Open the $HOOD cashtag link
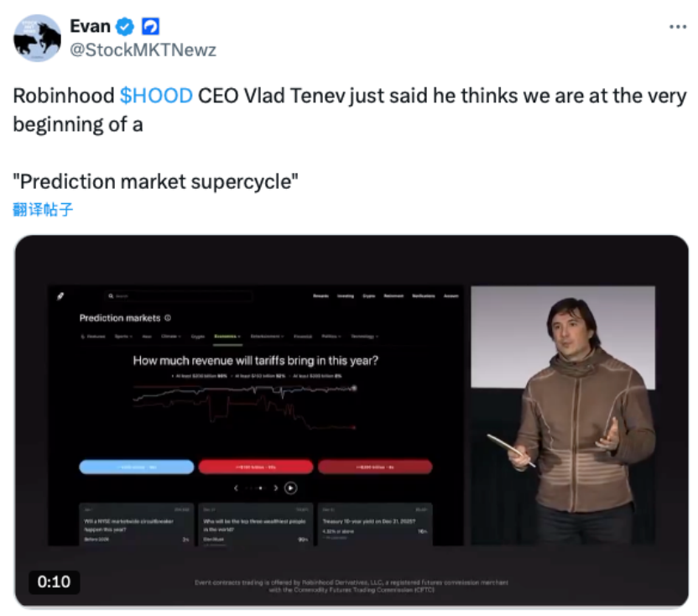The image size is (698, 616). point(156,96)
